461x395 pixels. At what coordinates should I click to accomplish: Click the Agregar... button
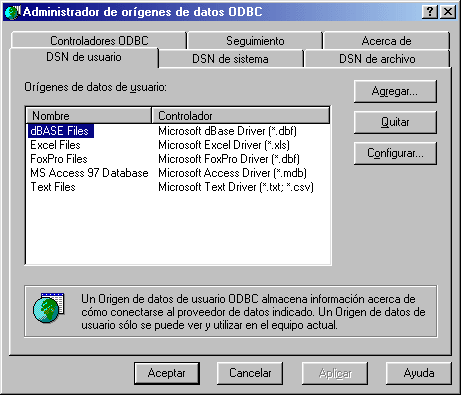pyautogui.click(x=395, y=91)
